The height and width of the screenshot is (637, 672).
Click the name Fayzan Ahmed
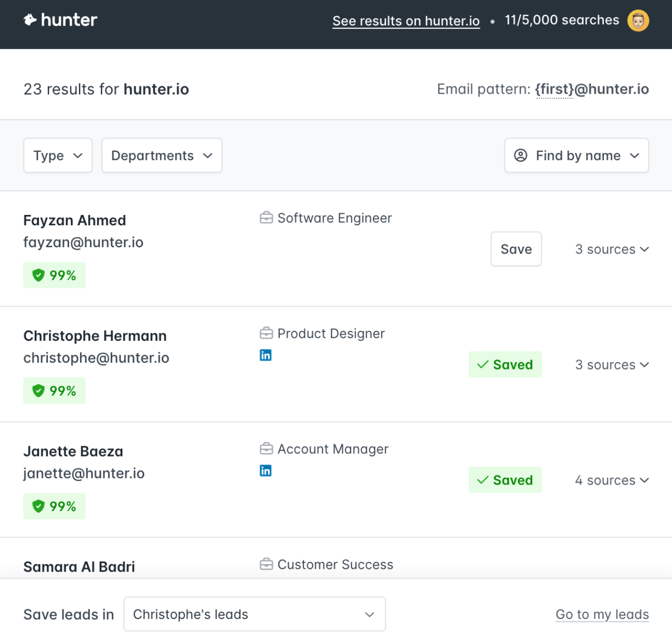click(x=74, y=220)
